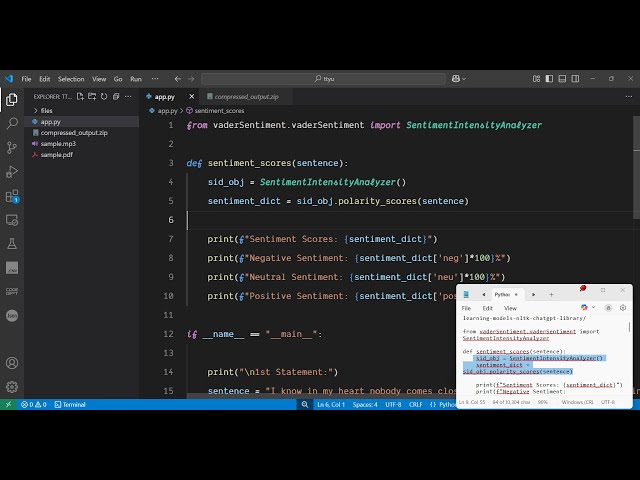Image resolution: width=640 pixels, height=480 pixels.
Task: Open the View menu in VS Code
Action: coord(99,79)
